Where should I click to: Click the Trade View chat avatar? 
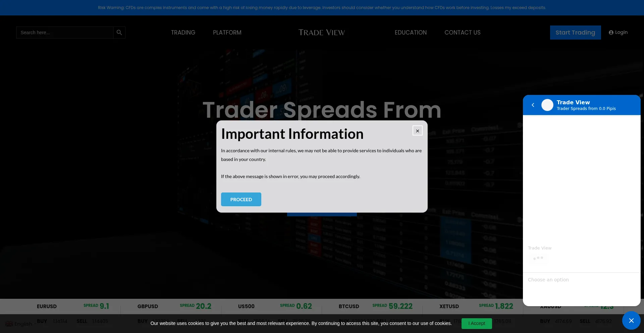coord(547,105)
